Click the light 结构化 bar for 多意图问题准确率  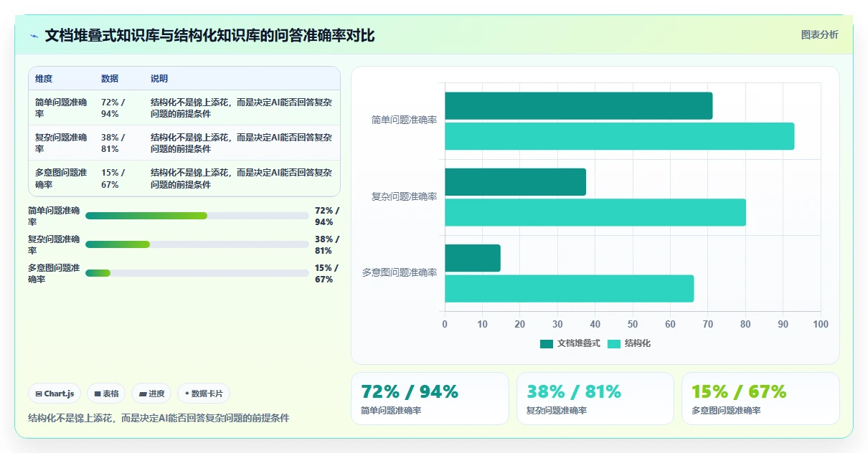(570, 288)
